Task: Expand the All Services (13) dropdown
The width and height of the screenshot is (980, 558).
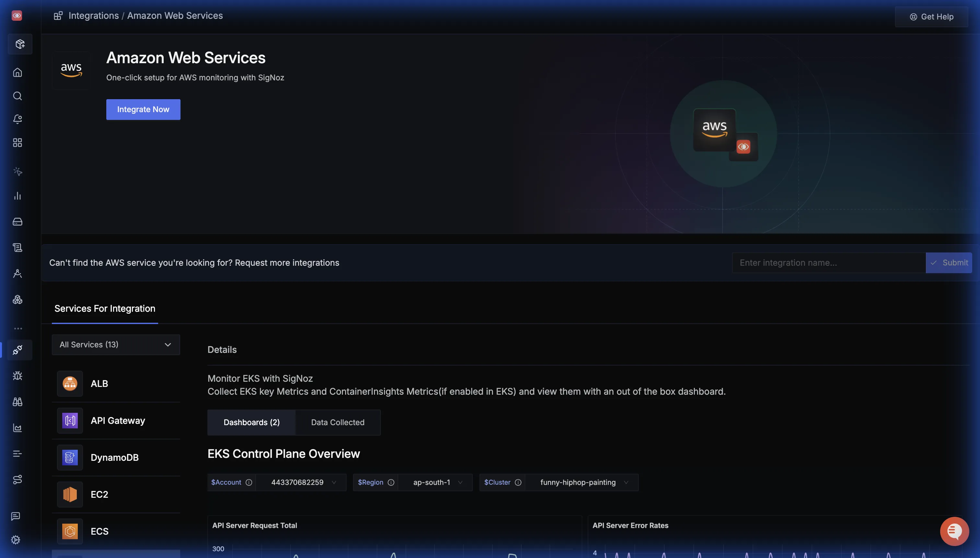Action: pyautogui.click(x=116, y=344)
